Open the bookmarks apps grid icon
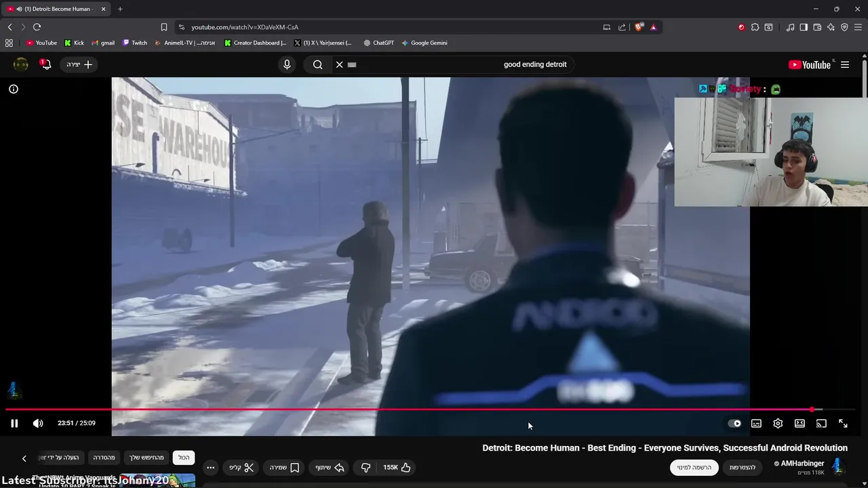This screenshot has width=868, height=488. click(x=9, y=43)
